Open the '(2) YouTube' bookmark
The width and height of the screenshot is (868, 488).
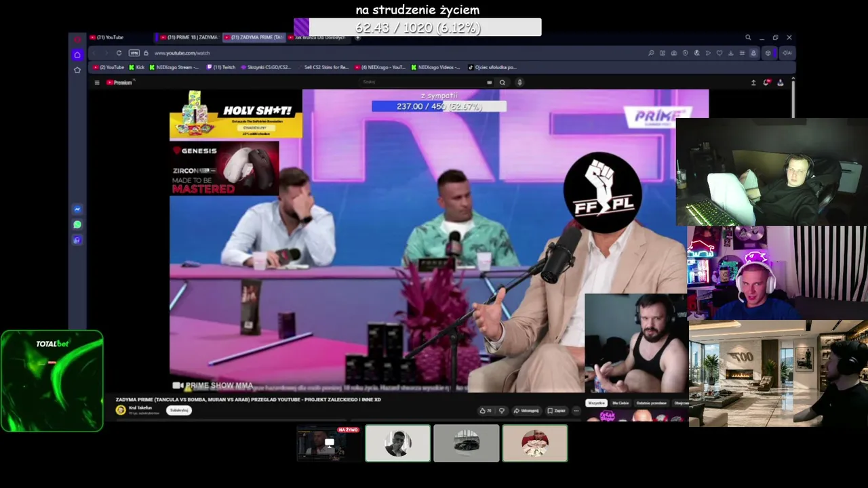tap(108, 67)
